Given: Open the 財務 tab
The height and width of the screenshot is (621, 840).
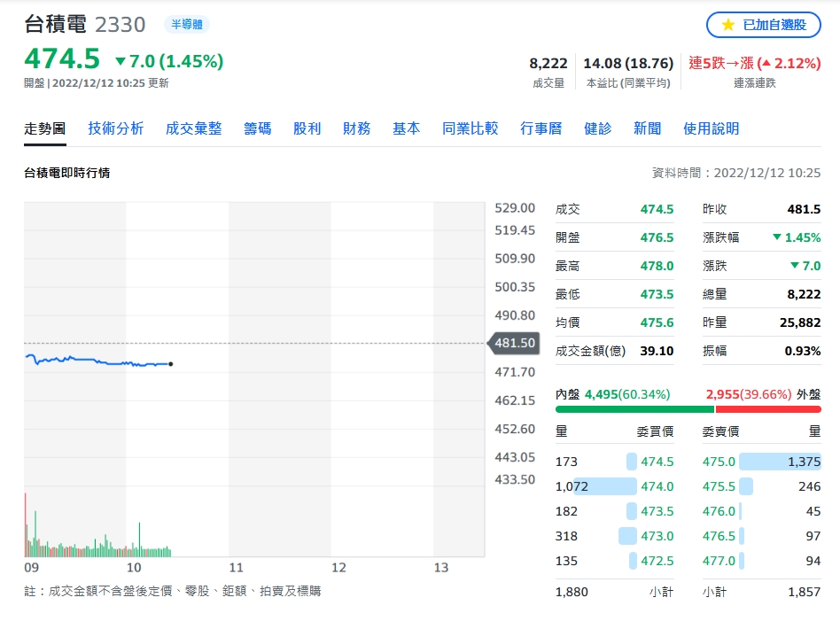Looking at the screenshot, I should point(357,128).
